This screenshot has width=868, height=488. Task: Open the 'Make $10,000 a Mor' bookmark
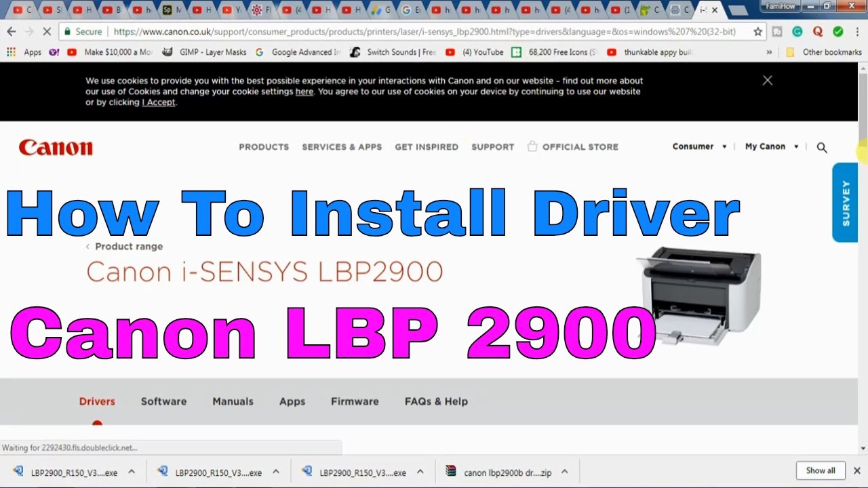[x=111, y=52]
